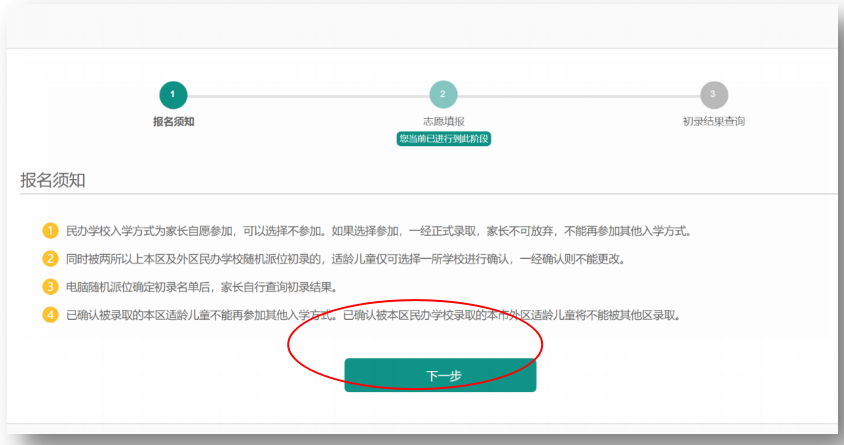Image resolution: width=844 pixels, height=445 pixels.
Task: Select step 1 circle for 报名须知
Action: [x=173, y=95]
